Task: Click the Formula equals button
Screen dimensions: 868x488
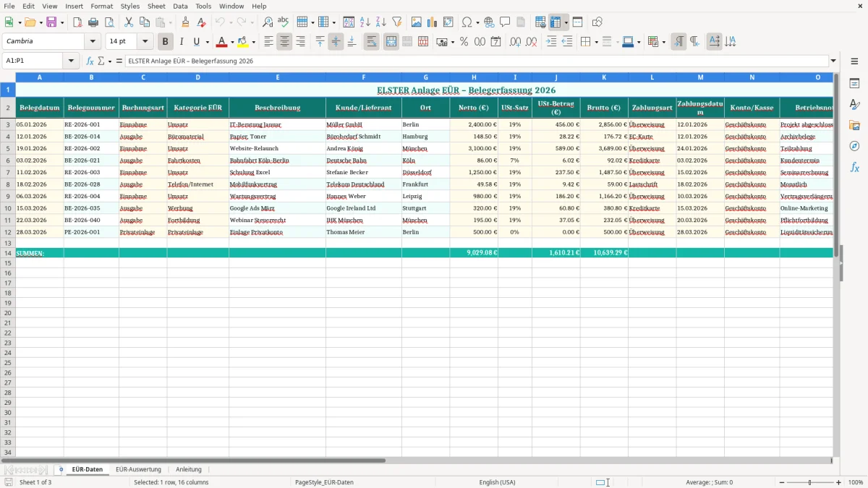Action: click(119, 61)
